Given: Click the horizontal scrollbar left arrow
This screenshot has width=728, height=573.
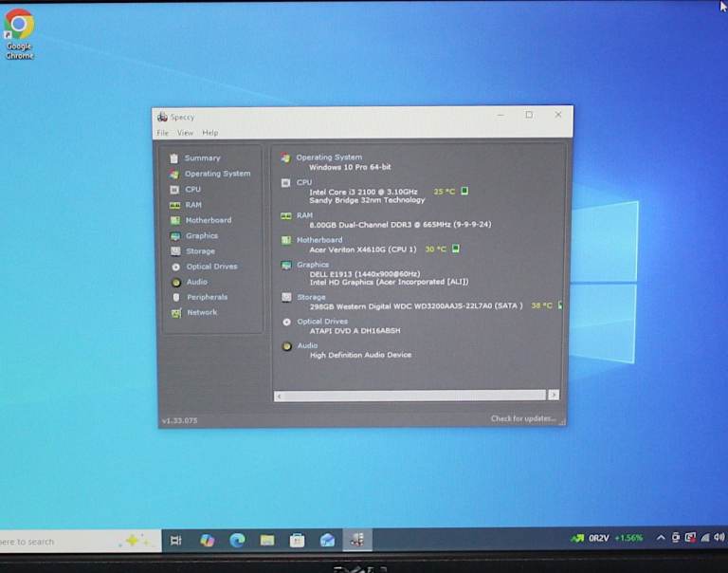Looking at the screenshot, I should [x=279, y=396].
